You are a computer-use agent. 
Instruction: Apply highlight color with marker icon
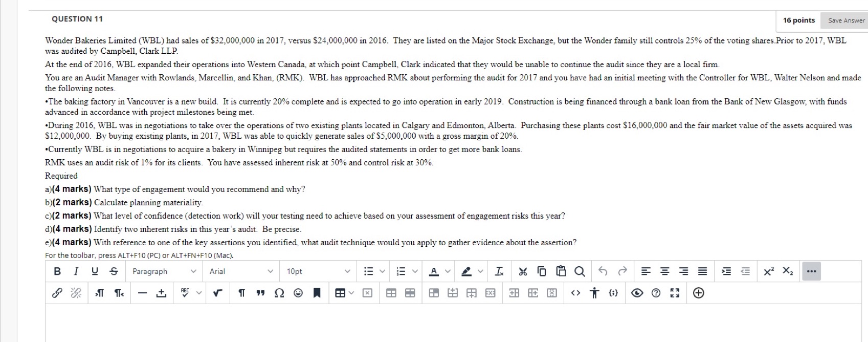click(466, 271)
